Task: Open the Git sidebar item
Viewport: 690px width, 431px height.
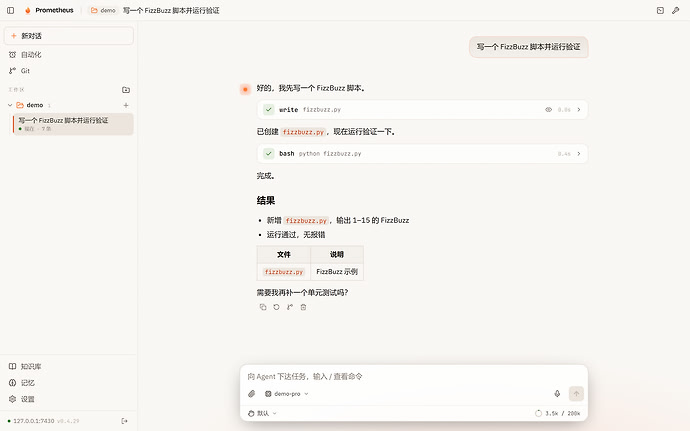Action: [69, 70]
